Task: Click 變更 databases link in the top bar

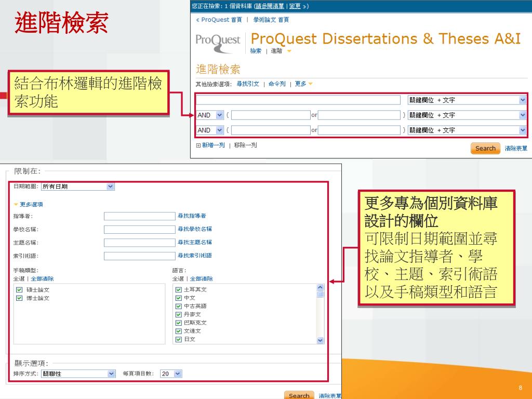Action: (x=295, y=6)
